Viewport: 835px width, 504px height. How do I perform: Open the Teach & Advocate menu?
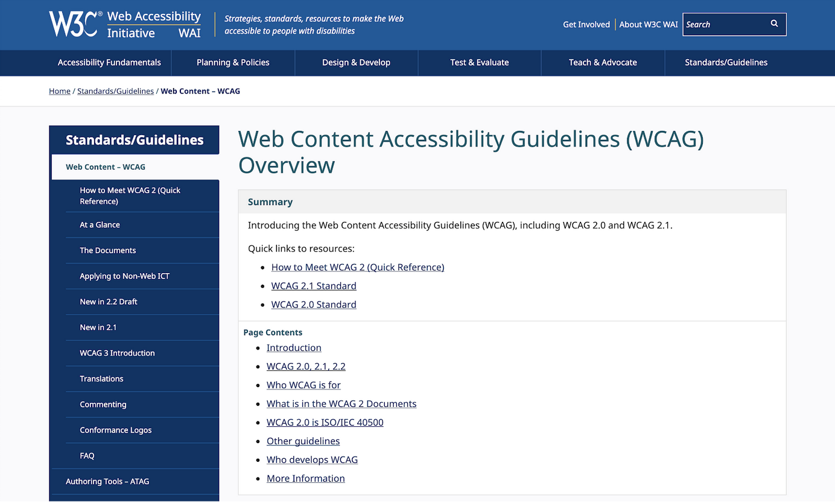click(603, 63)
